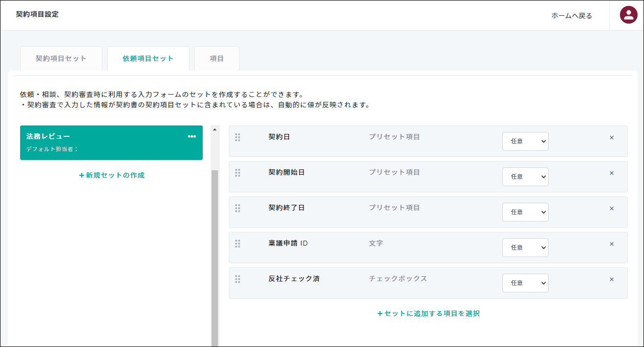Switch to the 項目 tab
Image resolution: width=644 pixels, height=347 pixels.
(216, 58)
